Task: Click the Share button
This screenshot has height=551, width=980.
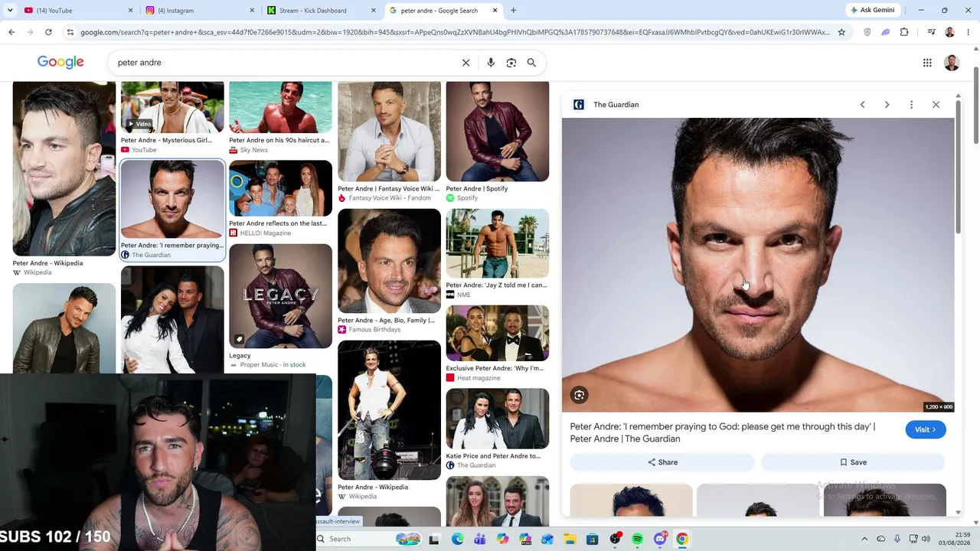Action: [662, 462]
